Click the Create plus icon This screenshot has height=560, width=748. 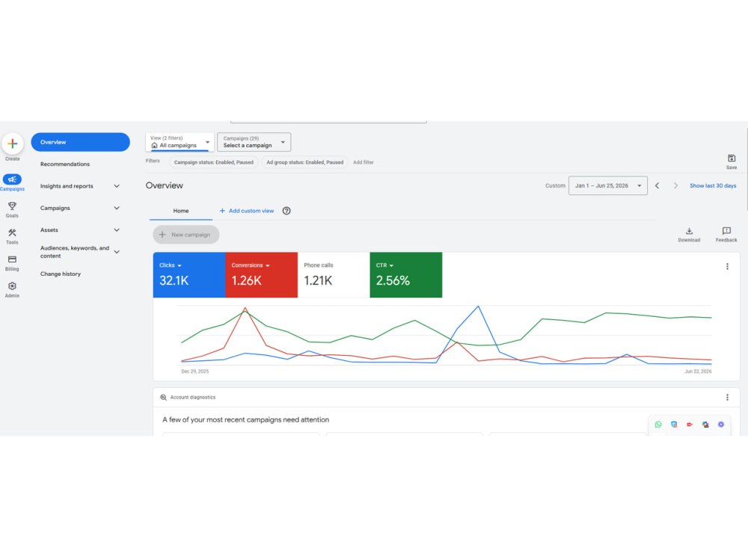(13, 144)
